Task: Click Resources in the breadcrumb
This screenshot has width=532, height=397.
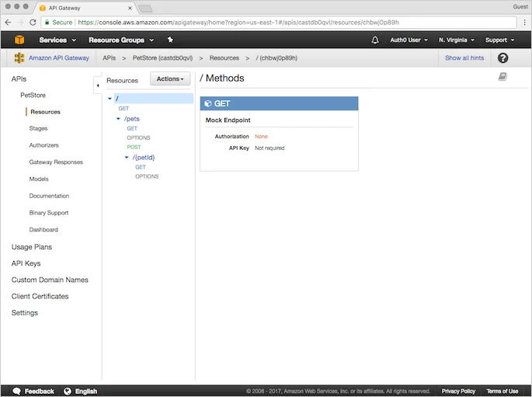Action: click(224, 58)
